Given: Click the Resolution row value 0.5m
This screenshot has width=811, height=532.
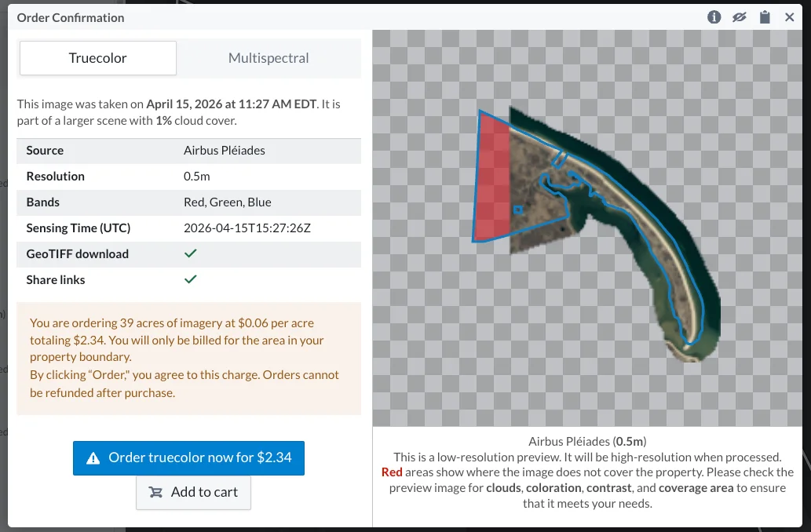Looking at the screenshot, I should (196, 177).
